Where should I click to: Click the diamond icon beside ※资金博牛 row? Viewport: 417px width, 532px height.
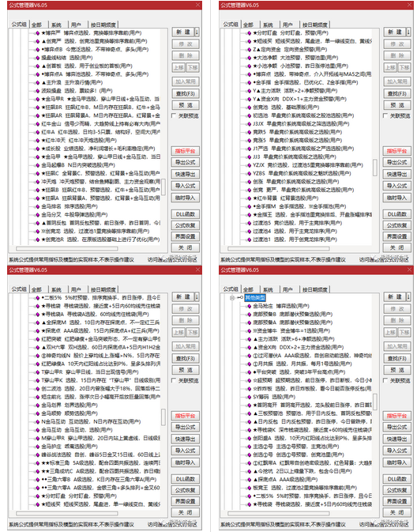250,330
